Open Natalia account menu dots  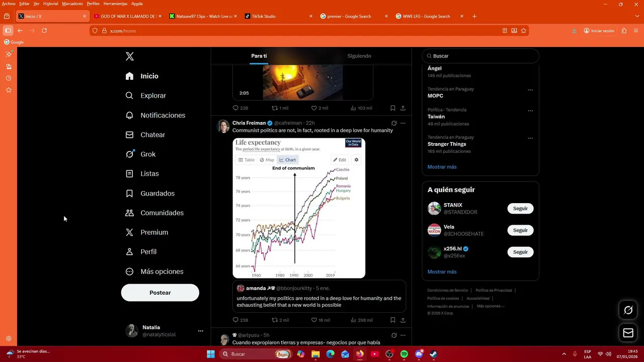click(201, 331)
